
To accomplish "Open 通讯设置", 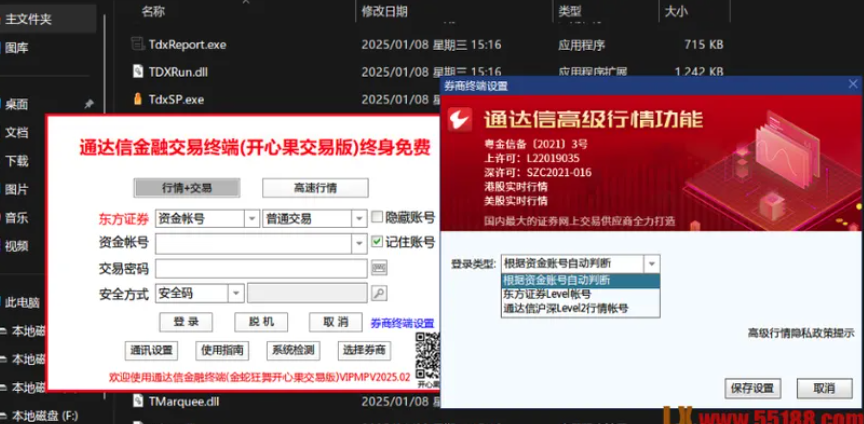I will pos(152,350).
